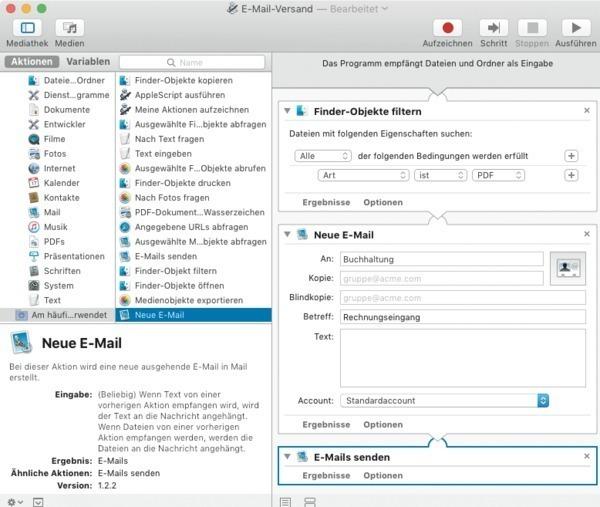Collapse the Finder-Objekte filtern action

coord(287,111)
